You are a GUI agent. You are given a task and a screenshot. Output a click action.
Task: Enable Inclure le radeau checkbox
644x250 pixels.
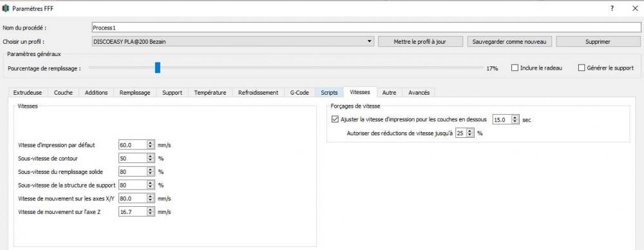point(515,68)
